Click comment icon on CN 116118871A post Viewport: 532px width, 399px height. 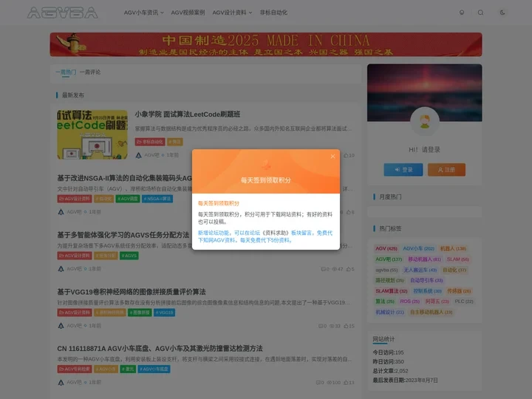coord(318,383)
